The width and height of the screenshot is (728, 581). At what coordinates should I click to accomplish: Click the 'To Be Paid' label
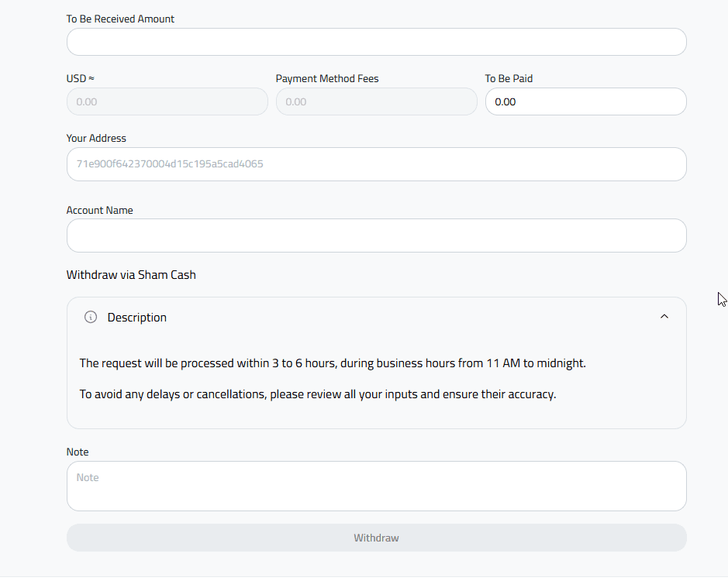(509, 79)
